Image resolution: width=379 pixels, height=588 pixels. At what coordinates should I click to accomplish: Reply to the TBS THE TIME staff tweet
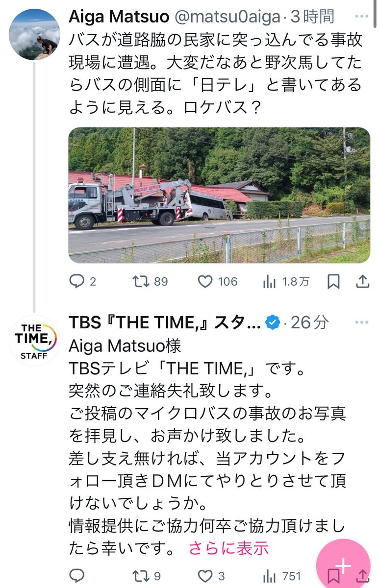(x=77, y=576)
